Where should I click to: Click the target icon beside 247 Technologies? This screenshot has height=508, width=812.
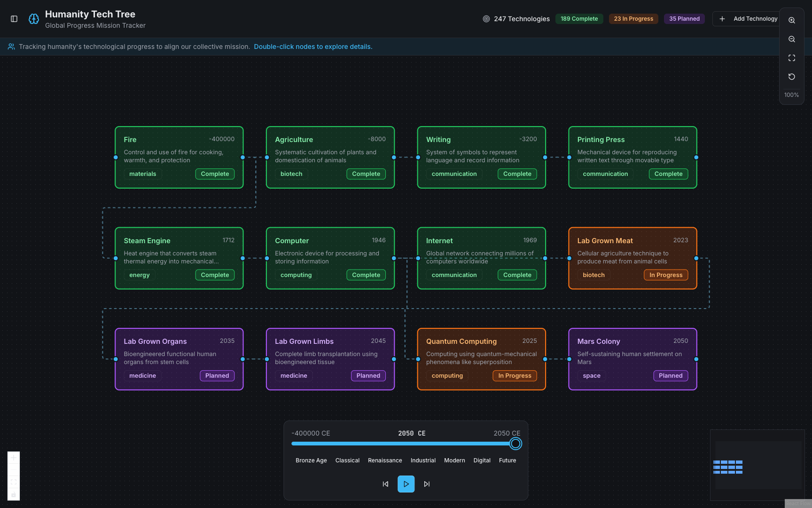click(486, 19)
